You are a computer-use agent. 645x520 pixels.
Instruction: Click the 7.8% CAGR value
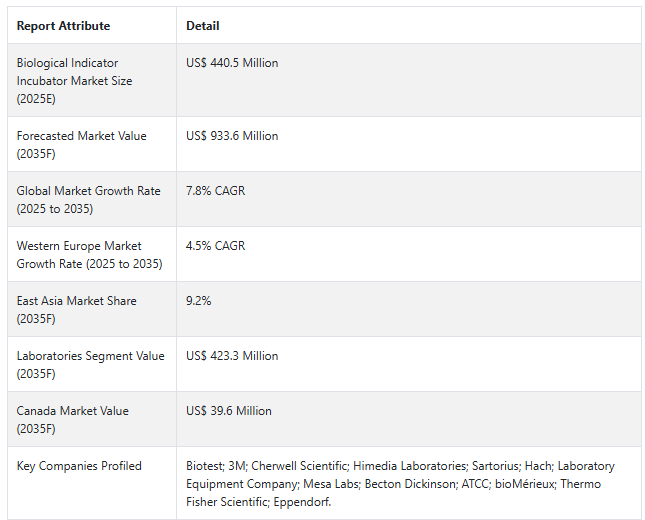tap(216, 191)
